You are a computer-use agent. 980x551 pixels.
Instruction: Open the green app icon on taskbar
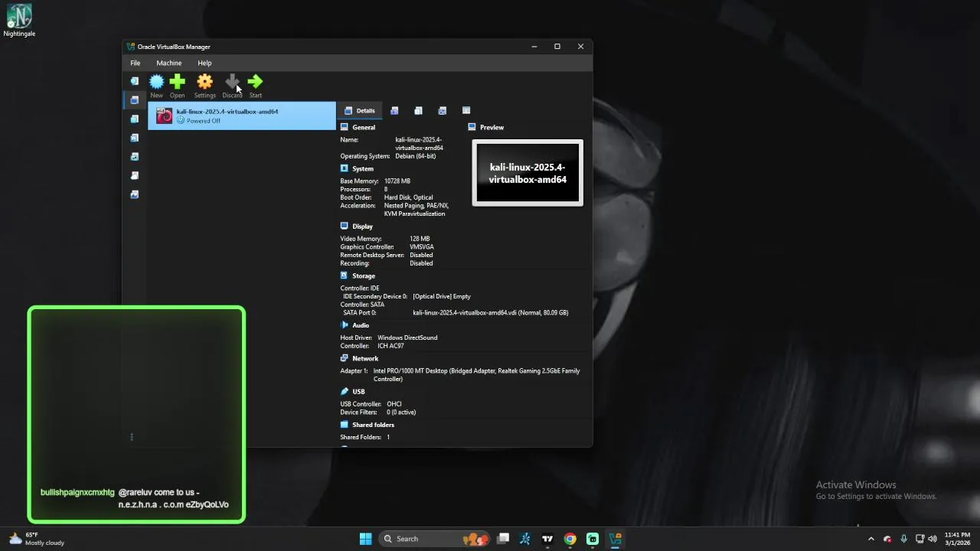[593, 539]
